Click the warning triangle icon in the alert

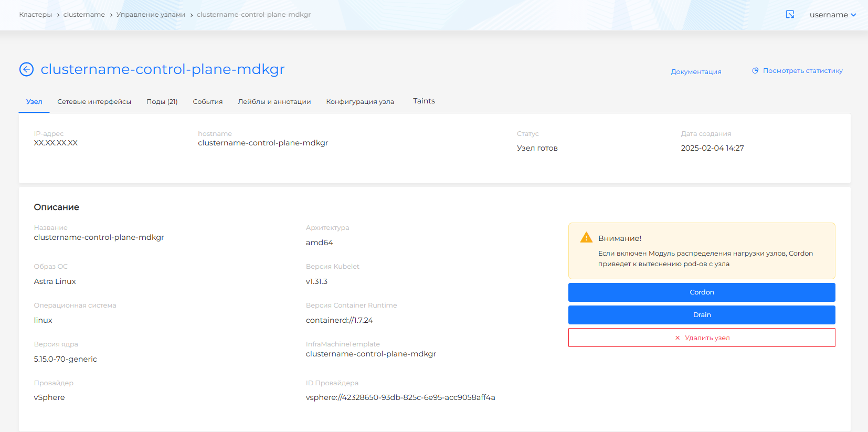point(586,238)
